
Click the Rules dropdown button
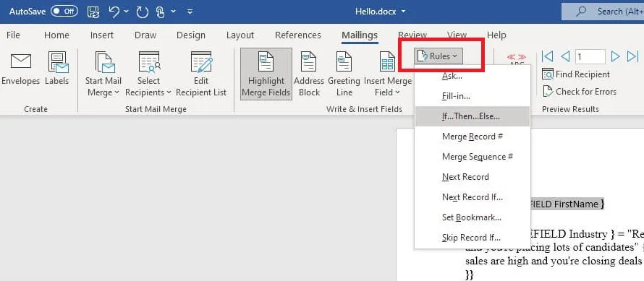point(438,56)
